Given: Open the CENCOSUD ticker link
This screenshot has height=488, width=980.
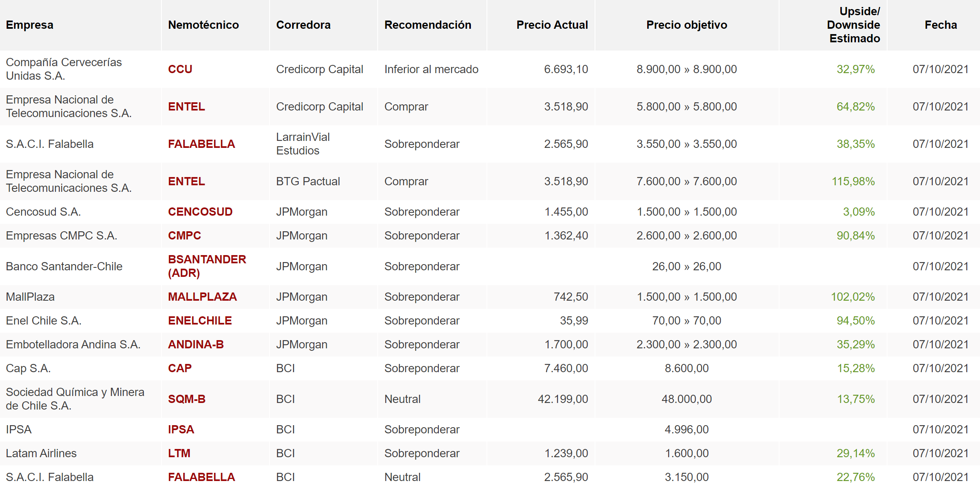Looking at the screenshot, I should coord(200,212).
